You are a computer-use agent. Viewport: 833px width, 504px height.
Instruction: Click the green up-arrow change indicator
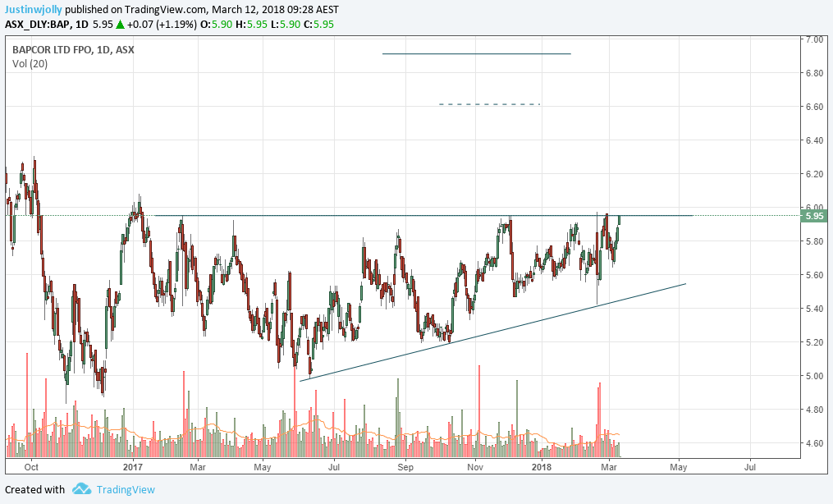(x=121, y=24)
